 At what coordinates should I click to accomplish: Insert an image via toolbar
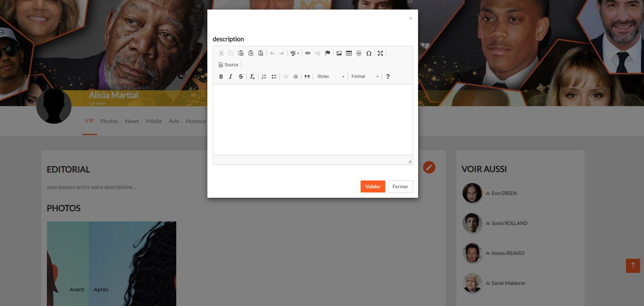pyautogui.click(x=339, y=53)
